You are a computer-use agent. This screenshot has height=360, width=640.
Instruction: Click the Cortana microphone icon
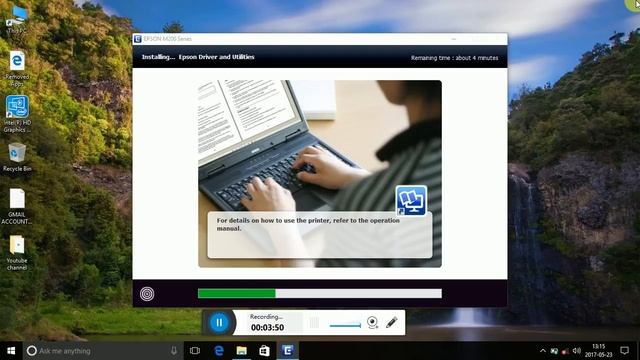[x=174, y=351]
